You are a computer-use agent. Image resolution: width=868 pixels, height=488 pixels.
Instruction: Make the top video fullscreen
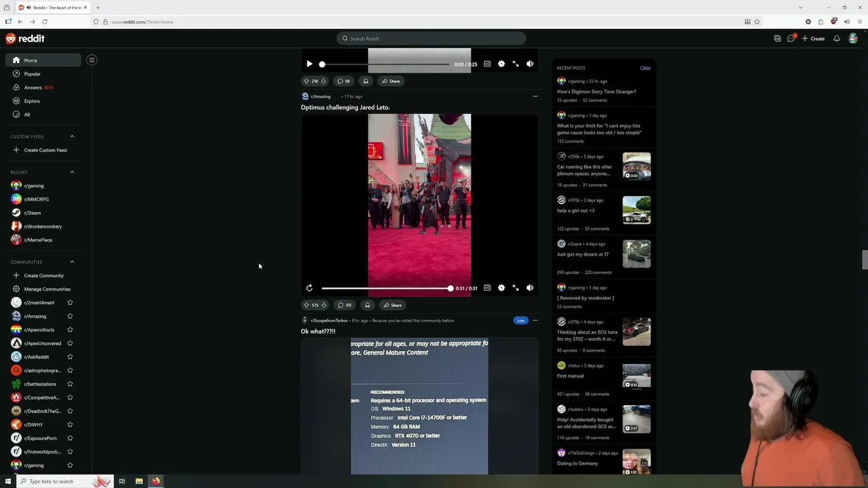(x=515, y=64)
